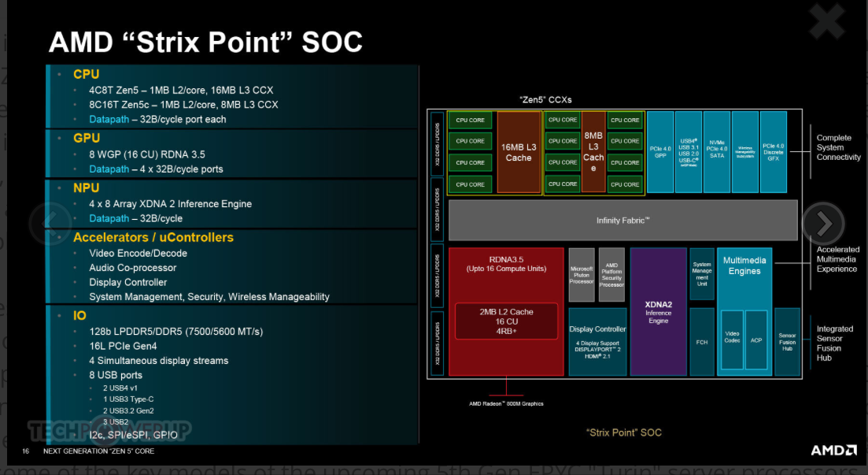Select the 2MB L2 Cache box

pos(506,321)
